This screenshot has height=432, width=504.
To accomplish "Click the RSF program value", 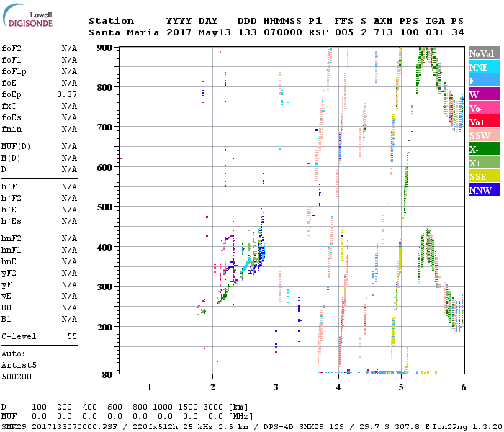I will click(x=318, y=33).
